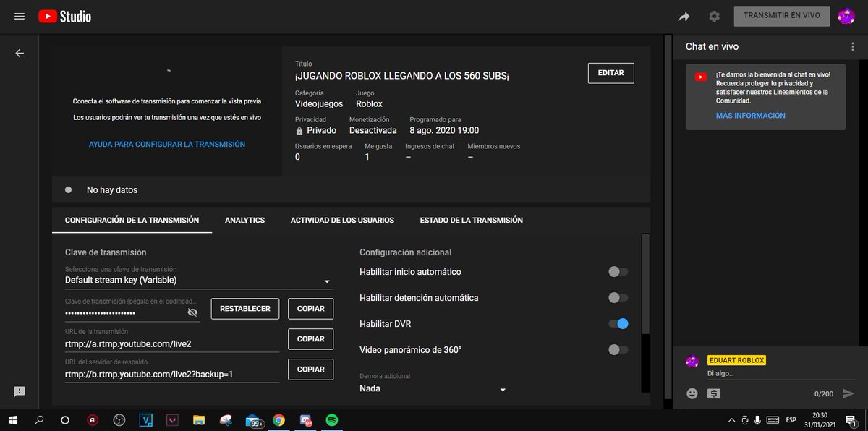This screenshot has height=431, width=868.
Task: Click the Di algo chat input field
Action: coord(781,373)
